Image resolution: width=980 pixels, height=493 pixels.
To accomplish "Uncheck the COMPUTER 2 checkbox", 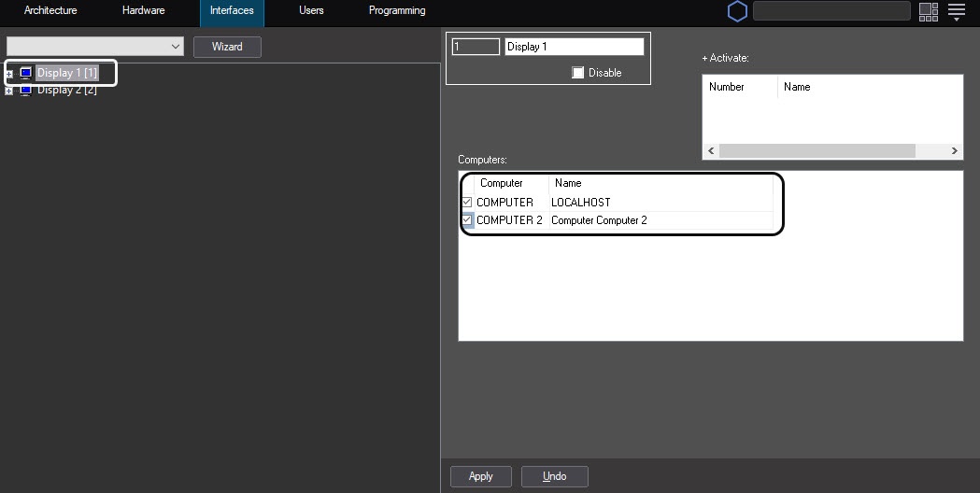I will click(467, 220).
